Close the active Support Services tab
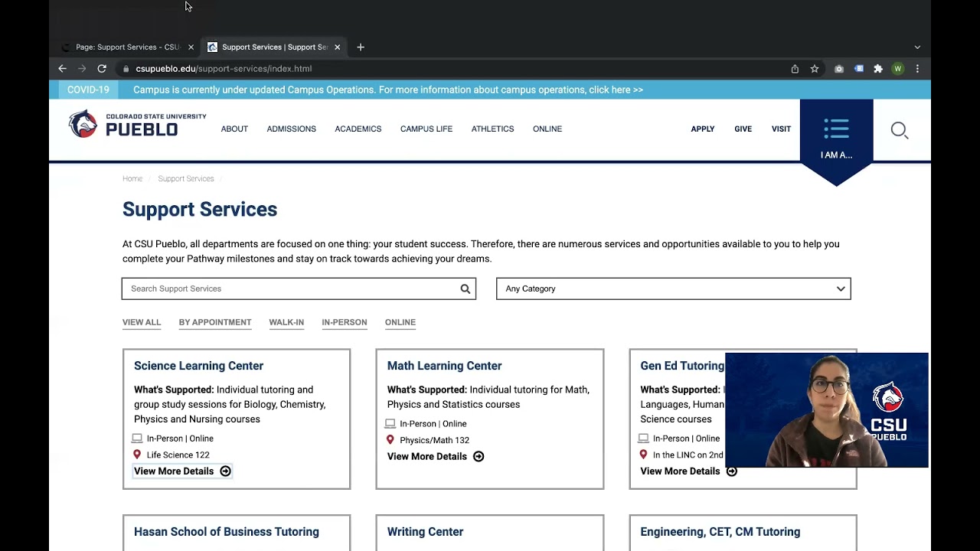Image resolution: width=980 pixels, height=551 pixels. pyautogui.click(x=337, y=47)
